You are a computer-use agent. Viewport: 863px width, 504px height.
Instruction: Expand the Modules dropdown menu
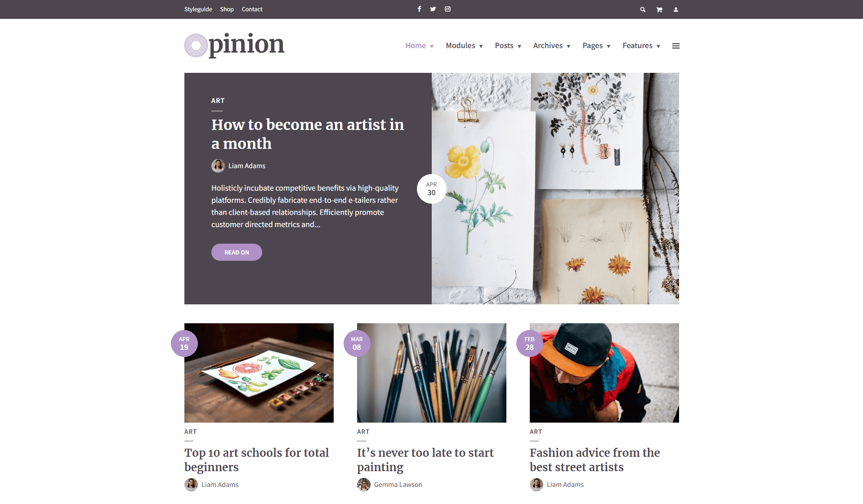[464, 46]
